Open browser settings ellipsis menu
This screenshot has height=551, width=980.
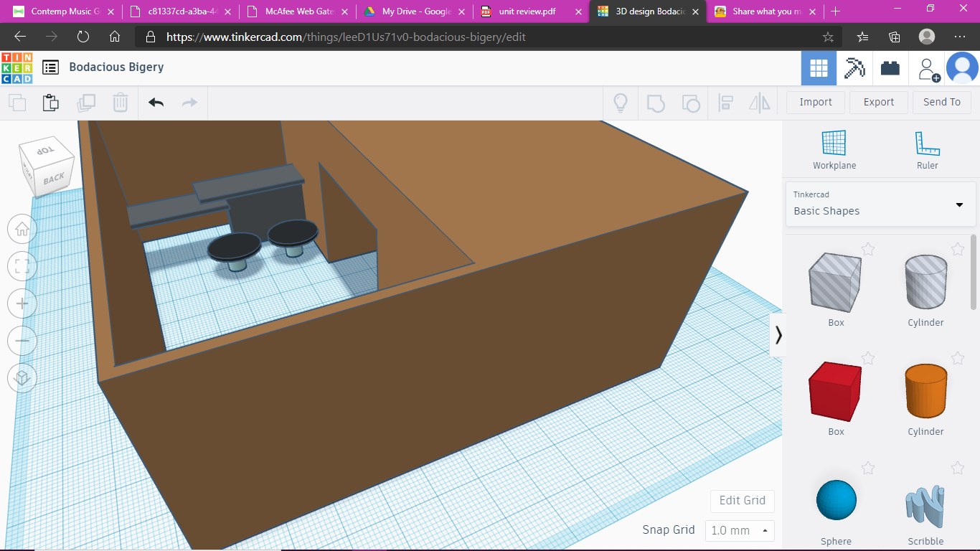(x=960, y=37)
